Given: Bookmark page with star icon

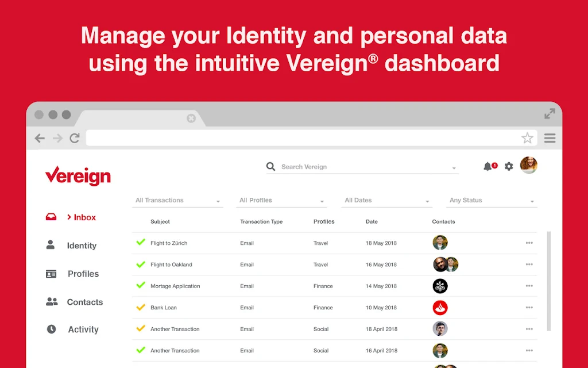Looking at the screenshot, I should click(x=527, y=138).
